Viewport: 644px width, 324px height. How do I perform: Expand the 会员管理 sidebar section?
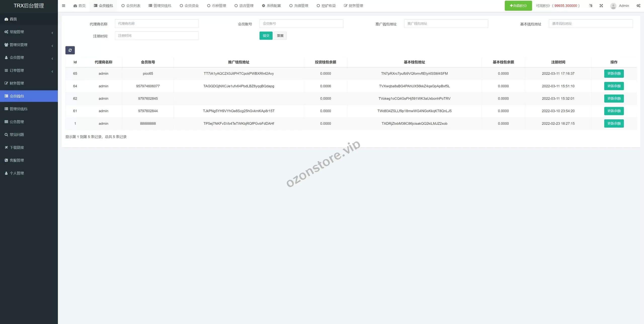52,58
